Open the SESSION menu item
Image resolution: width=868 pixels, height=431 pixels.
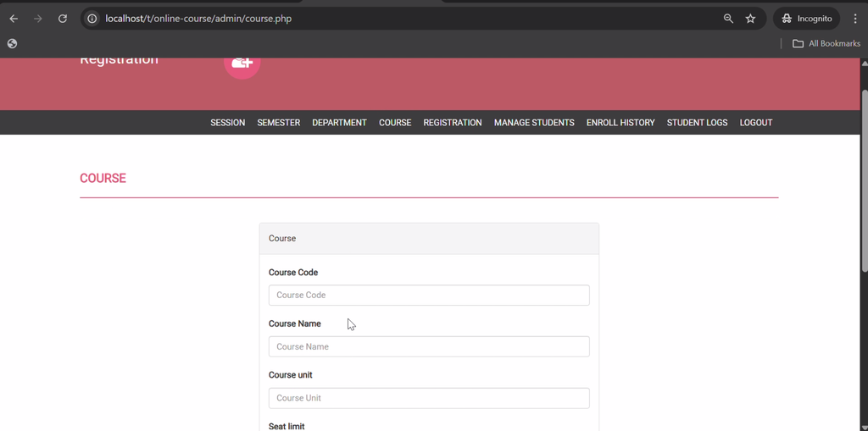click(x=227, y=123)
